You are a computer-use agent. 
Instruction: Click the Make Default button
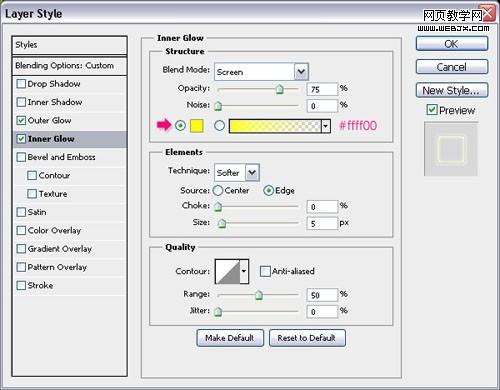(230, 338)
